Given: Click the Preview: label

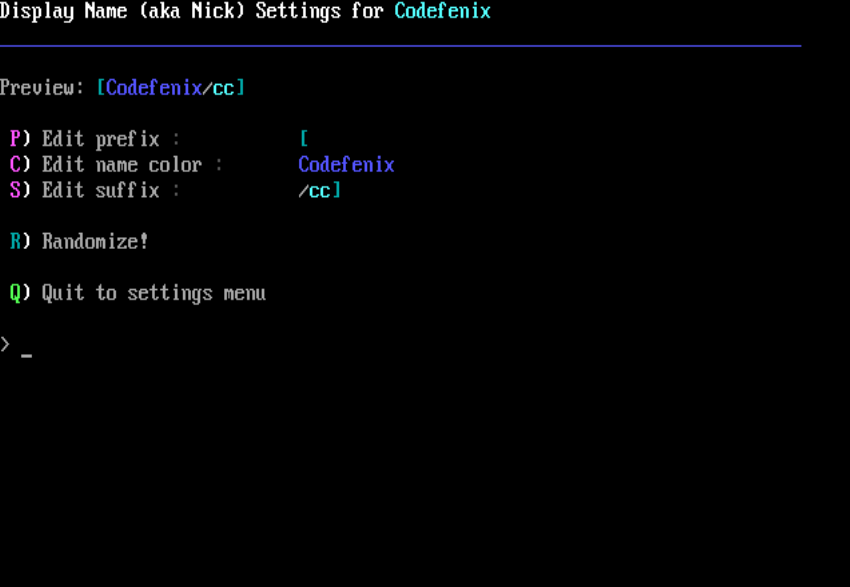Looking at the screenshot, I should 43,88.
